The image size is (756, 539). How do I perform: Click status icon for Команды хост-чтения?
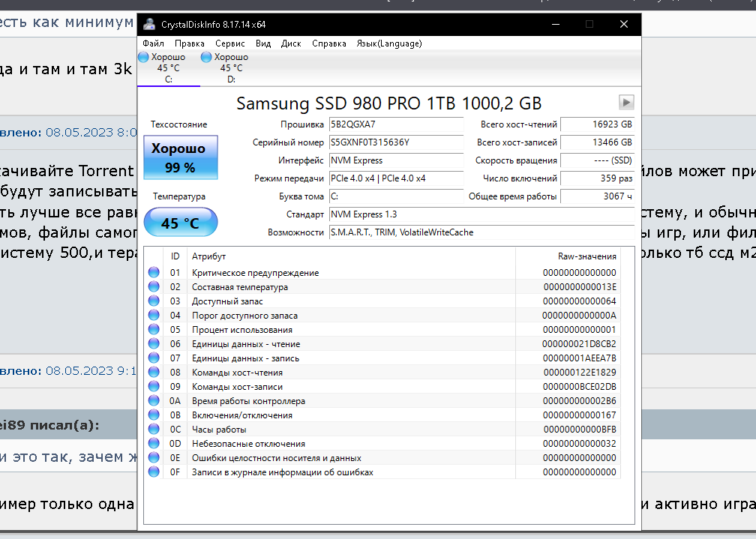[154, 372]
